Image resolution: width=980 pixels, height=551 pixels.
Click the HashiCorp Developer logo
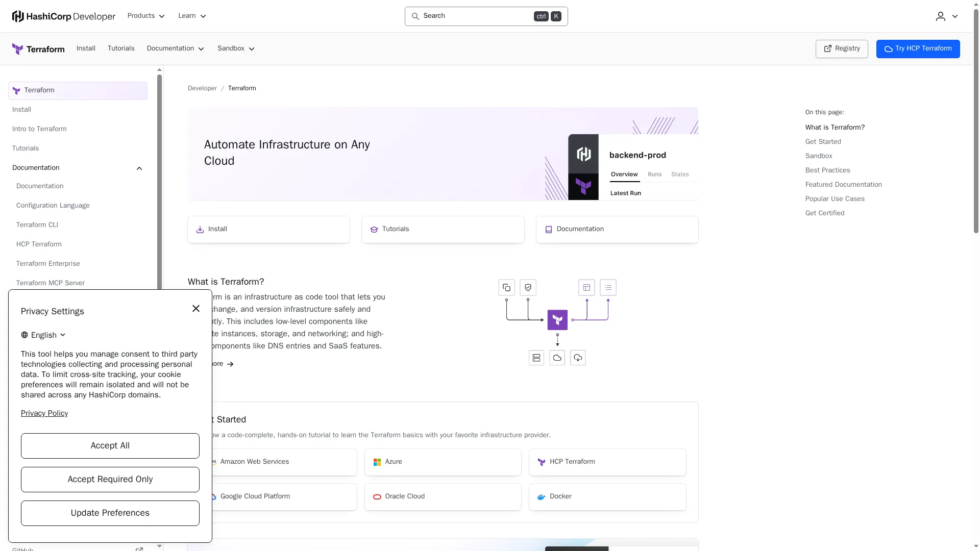tap(64, 16)
